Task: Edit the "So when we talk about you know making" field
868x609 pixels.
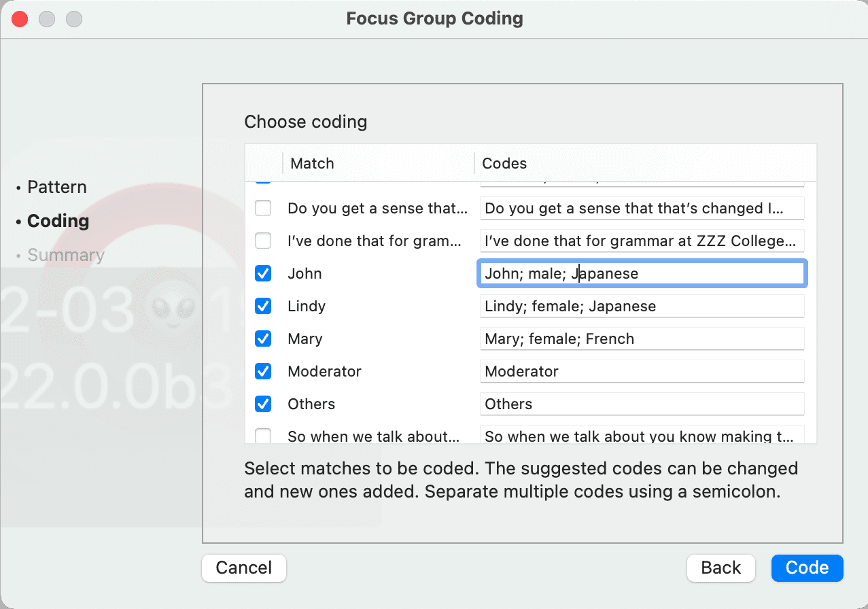Action: coord(642,435)
